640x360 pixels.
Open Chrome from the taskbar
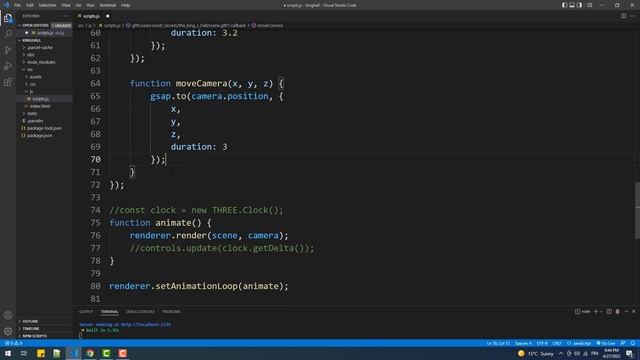pos(90,353)
